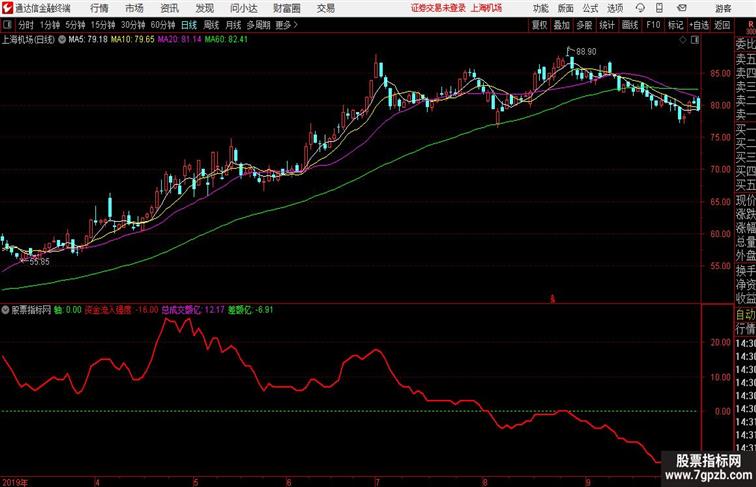The width and height of the screenshot is (756, 487).
Task: Click the 股票指标网 indicator name
Action: pos(31,310)
